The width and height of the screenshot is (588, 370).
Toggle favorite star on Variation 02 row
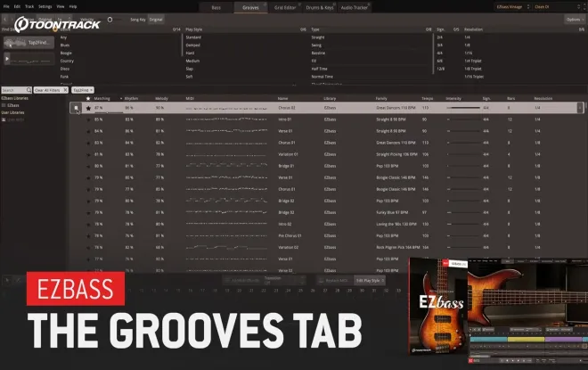88,248
